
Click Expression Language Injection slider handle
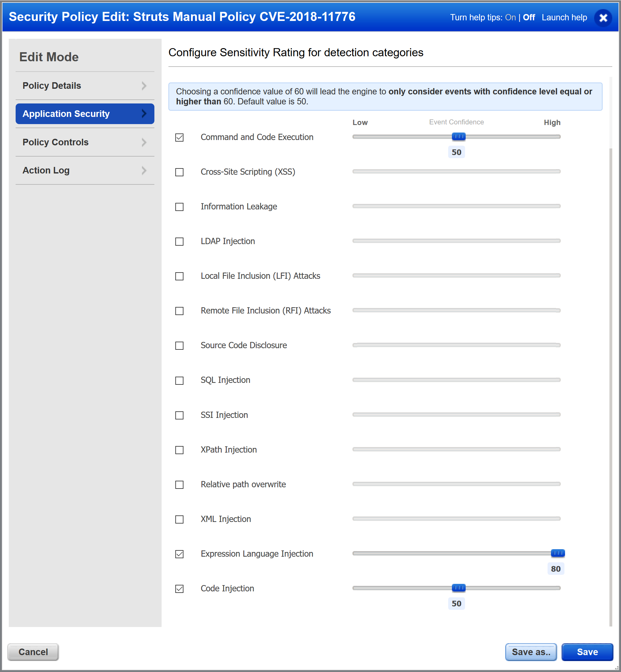point(558,553)
